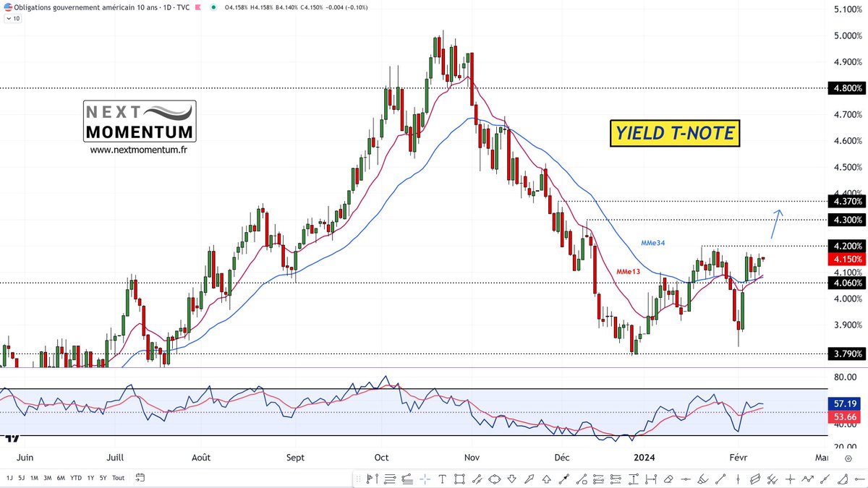Image resolution: width=868 pixels, height=488 pixels.
Task: Set time range to Tout
Action: (119, 478)
